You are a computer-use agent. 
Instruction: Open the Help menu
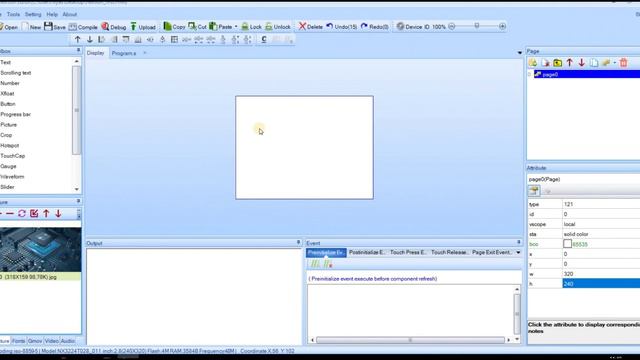tap(52, 14)
